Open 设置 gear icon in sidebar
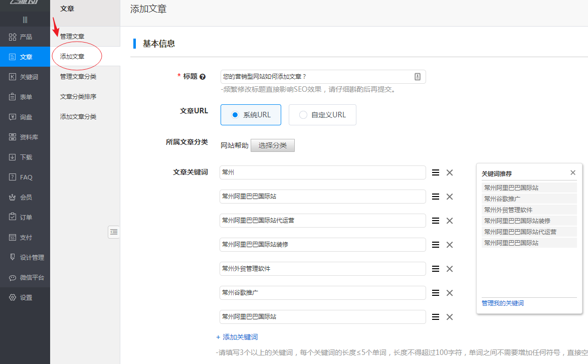 13,297
